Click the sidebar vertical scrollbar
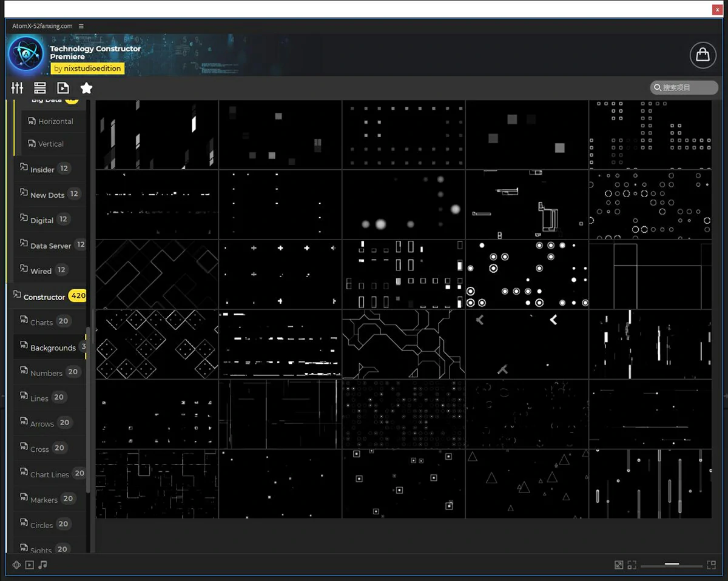The height and width of the screenshot is (581, 728). (89, 409)
